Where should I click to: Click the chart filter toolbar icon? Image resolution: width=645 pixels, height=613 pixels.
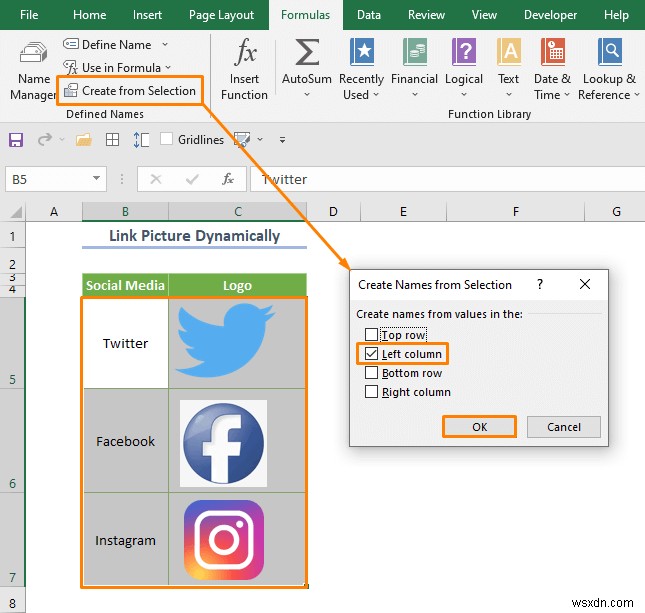pos(242,140)
